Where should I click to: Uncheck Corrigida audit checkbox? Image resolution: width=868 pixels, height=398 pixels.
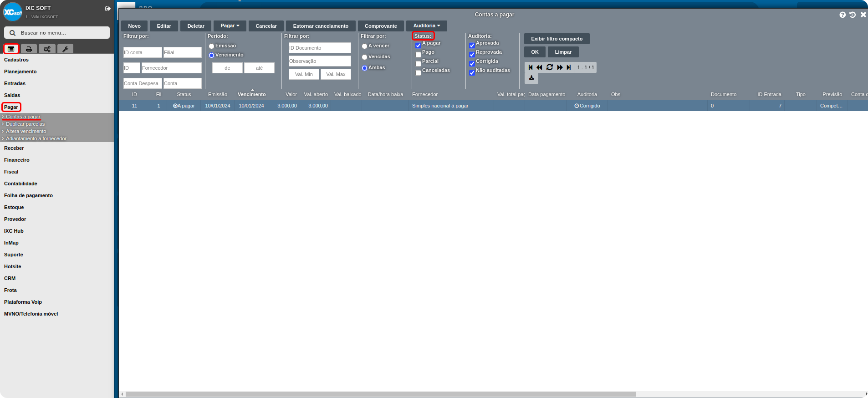click(x=472, y=64)
